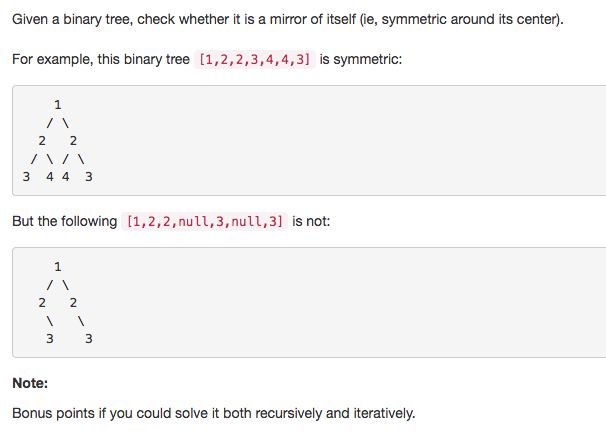Screen dimensions: 606x431
Task: Click right child 2 in first tree
Action: point(73,141)
